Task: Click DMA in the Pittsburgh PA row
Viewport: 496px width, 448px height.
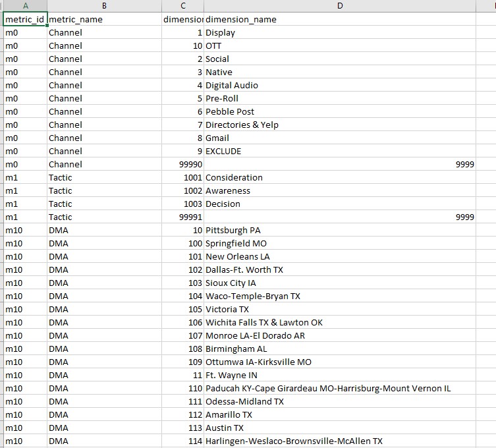Action: [x=104, y=231]
